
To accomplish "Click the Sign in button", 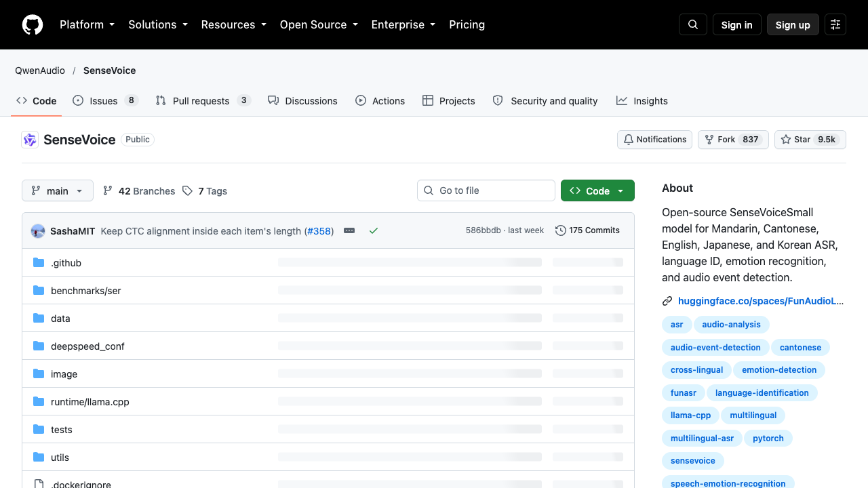I will [737, 24].
